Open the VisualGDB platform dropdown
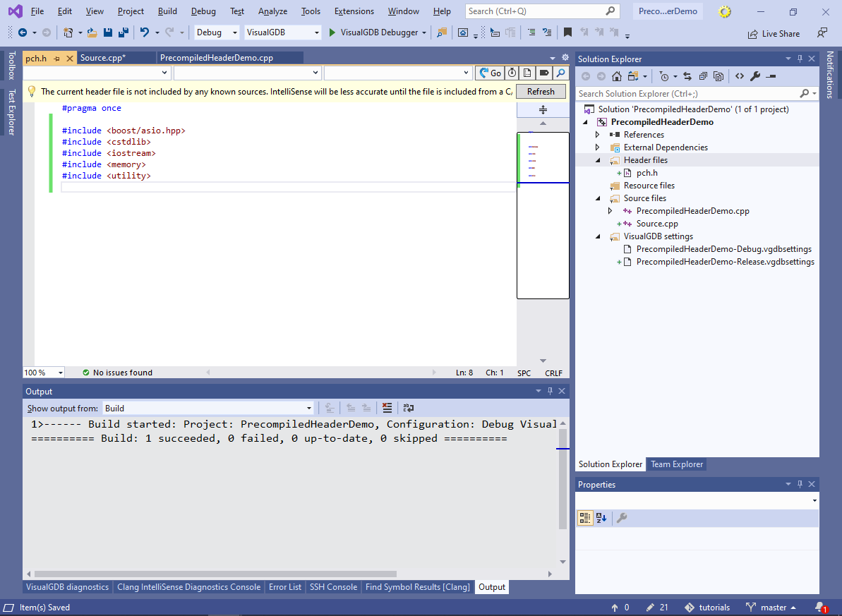The height and width of the screenshot is (616, 842). (x=282, y=32)
